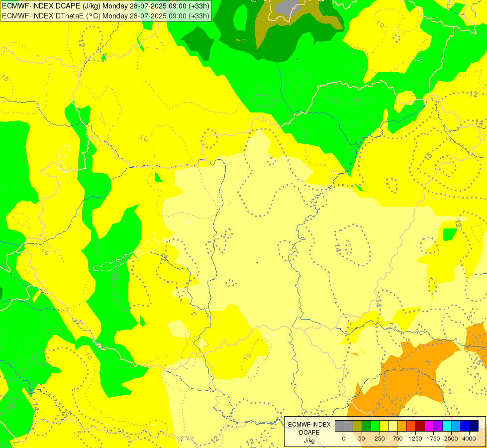Viewport: 487px width, 448px height.
Task: Click the pure blue legend swatch
Action: point(465,426)
